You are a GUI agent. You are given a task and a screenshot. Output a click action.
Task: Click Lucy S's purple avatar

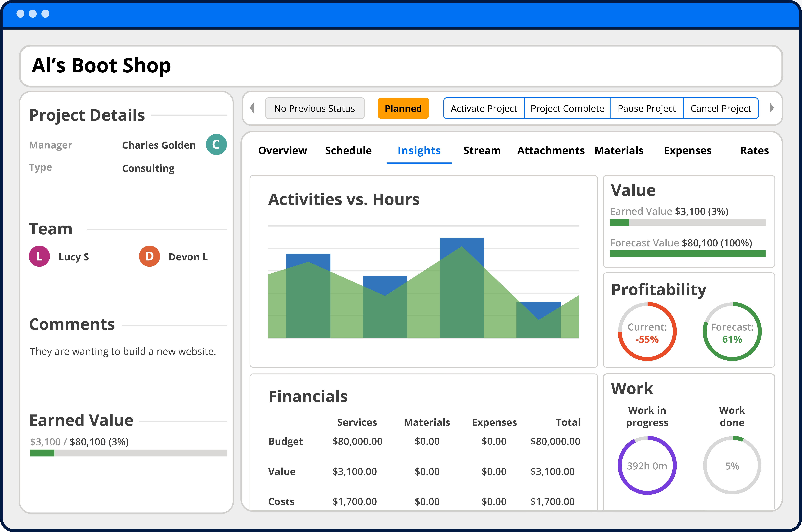tap(39, 256)
